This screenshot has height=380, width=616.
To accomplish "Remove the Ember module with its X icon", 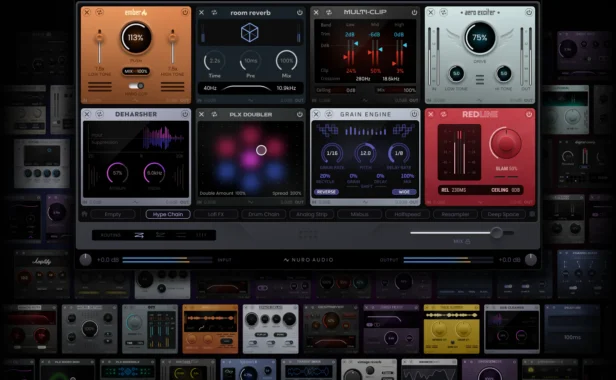I will point(87,12).
